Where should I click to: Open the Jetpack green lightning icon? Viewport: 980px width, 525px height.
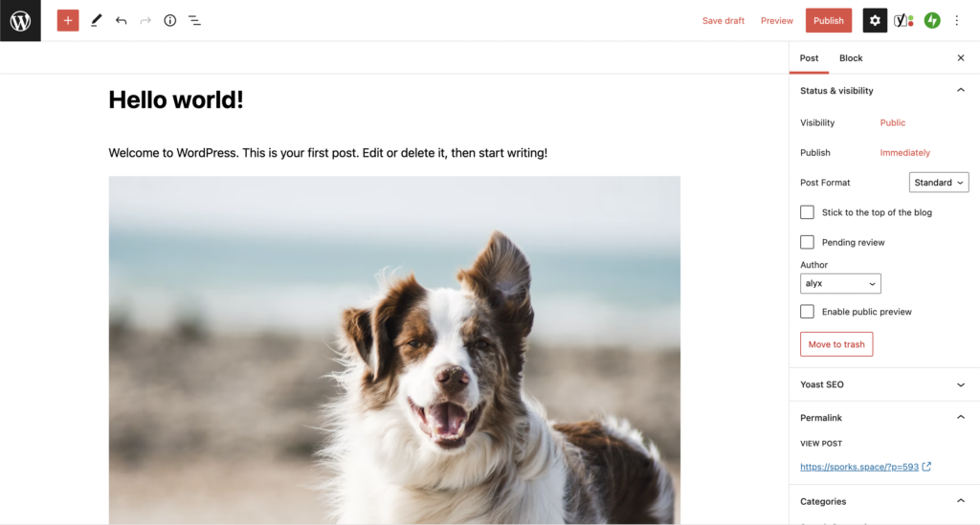pyautogui.click(x=932, y=21)
